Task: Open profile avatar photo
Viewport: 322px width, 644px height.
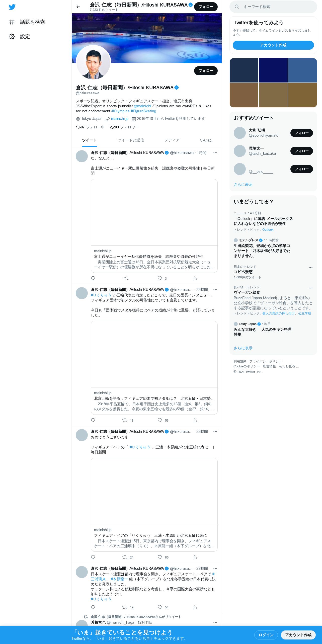Action: pos(93,63)
